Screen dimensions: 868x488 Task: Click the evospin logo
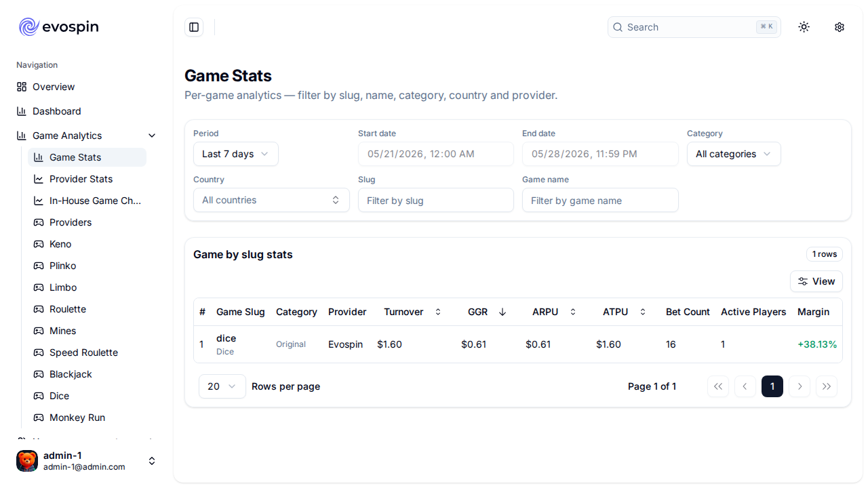click(x=58, y=27)
